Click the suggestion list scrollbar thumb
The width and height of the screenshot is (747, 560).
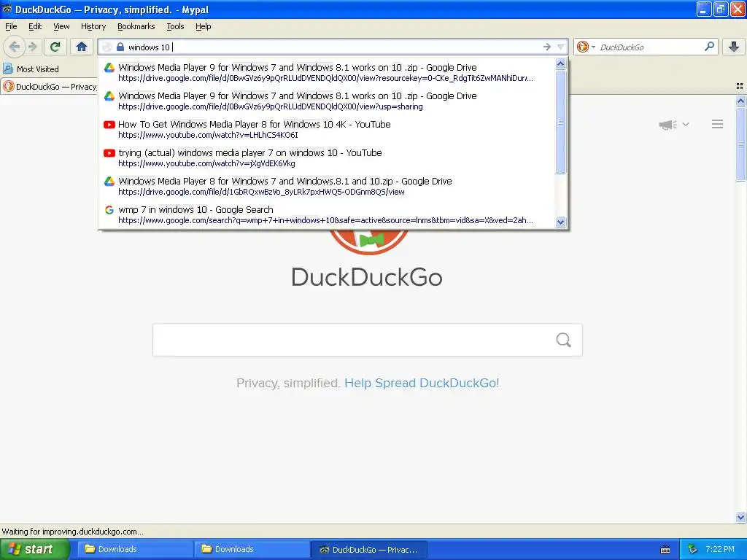pos(561,122)
